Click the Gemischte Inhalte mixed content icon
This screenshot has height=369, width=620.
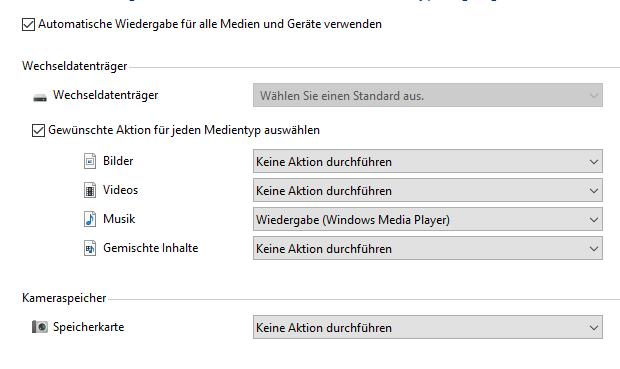click(x=90, y=248)
